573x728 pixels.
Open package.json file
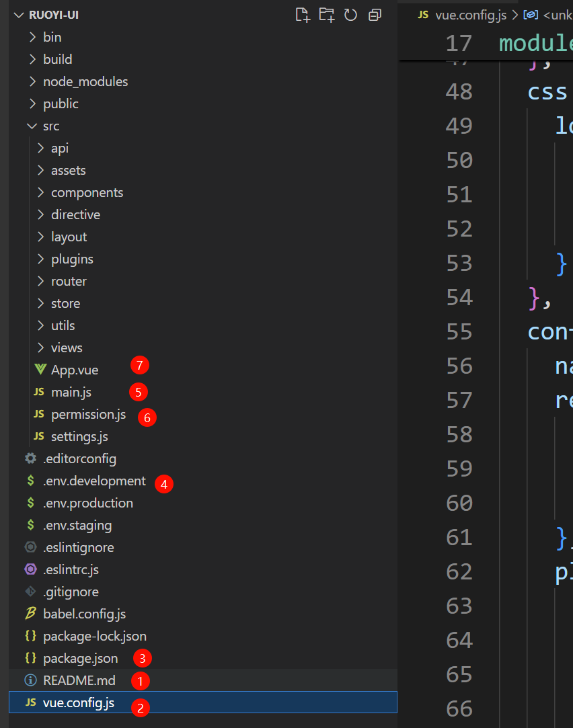80,658
